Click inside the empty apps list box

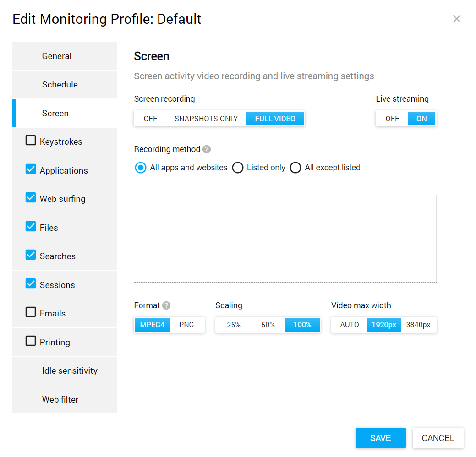coord(285,238)
